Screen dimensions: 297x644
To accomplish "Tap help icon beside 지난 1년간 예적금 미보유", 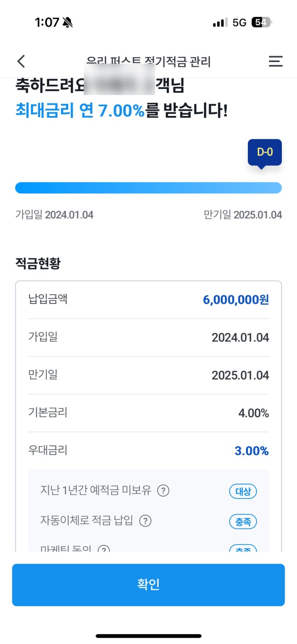I will click(163, 490).
